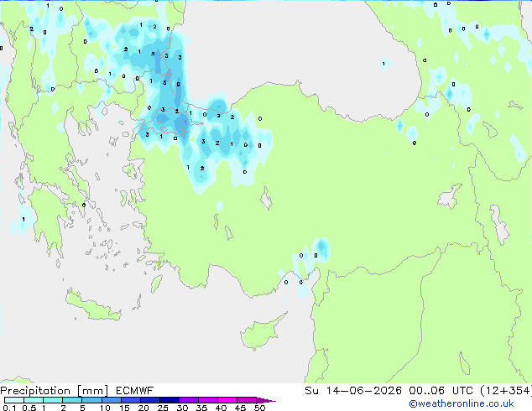Viewport: 532px width, 411px height.
Task: Choose the 30–35 mm purple legend swatch
Action: [x=189, y=400]
